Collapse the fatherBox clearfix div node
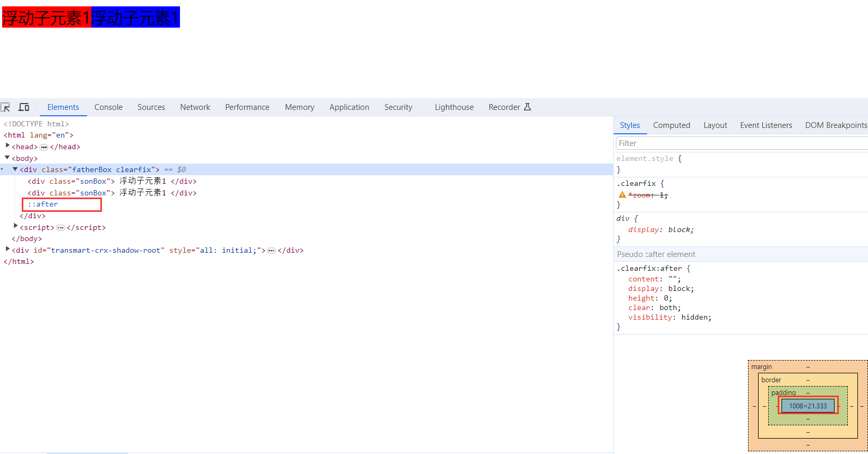Viewport: 868px width, 454px height. click(15, 169)
